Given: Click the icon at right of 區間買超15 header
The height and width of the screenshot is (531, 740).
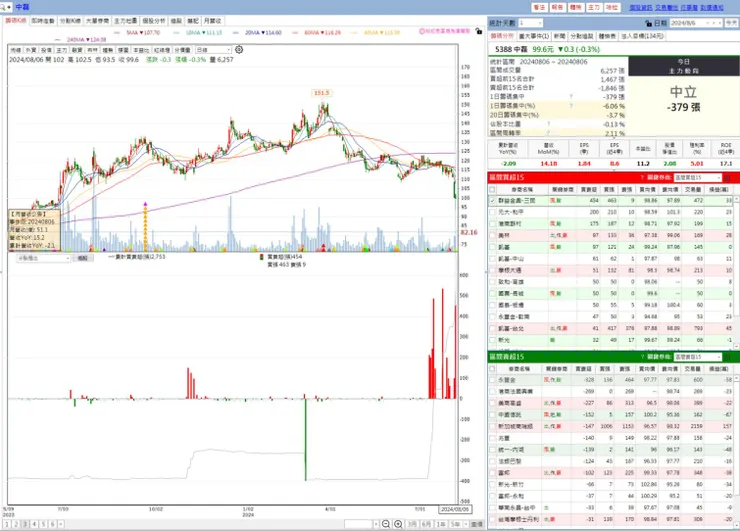Looking at the screenshot, I should [x=728, y=177].
